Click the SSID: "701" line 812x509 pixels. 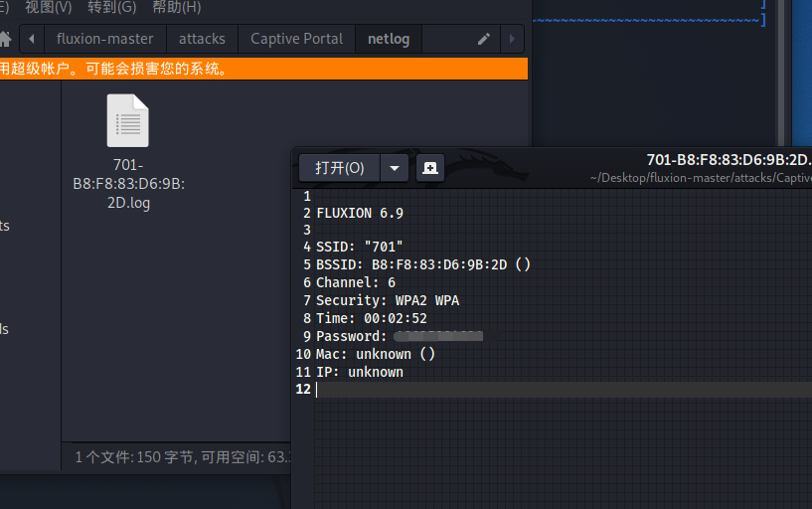tap(360, 247)
